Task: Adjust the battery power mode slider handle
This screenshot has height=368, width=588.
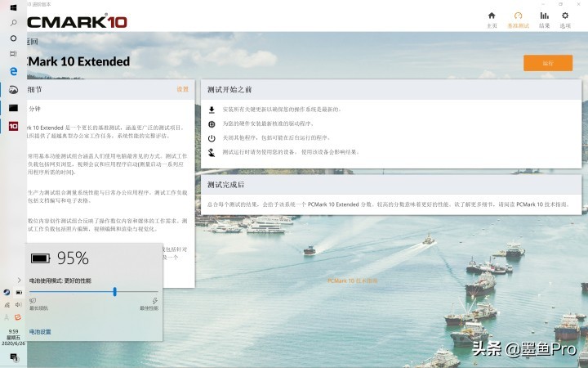Action: click(115, 291)
